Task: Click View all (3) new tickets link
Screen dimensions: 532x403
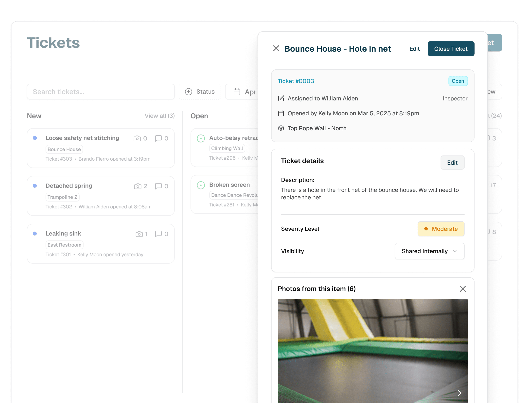Action: (x=159, y=116)
